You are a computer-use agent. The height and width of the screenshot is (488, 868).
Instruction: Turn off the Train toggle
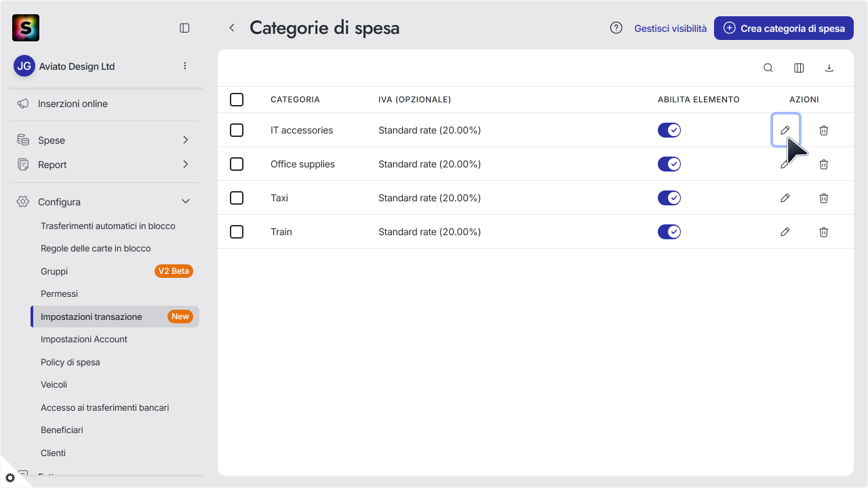669,232
